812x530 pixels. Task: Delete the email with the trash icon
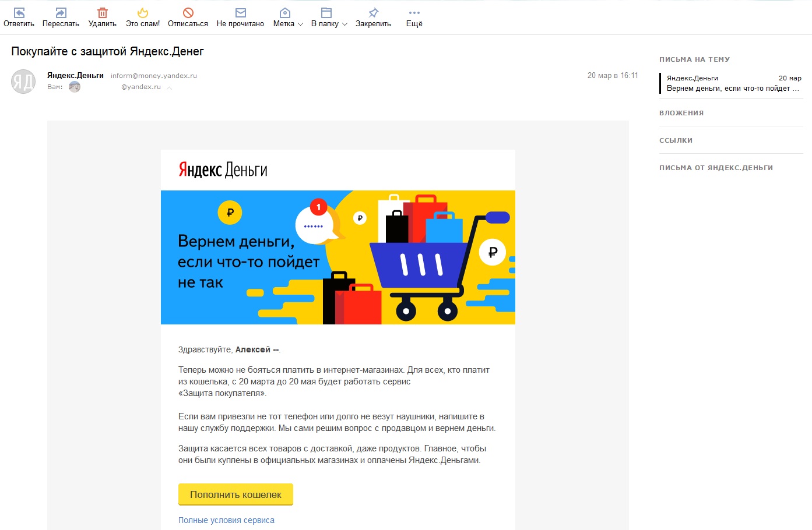(103, 13)
